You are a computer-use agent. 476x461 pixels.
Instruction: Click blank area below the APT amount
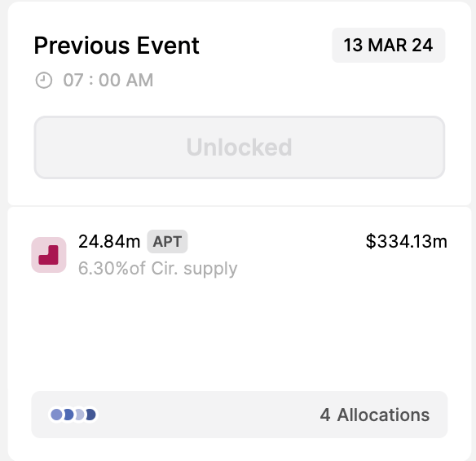pos(240,334)
